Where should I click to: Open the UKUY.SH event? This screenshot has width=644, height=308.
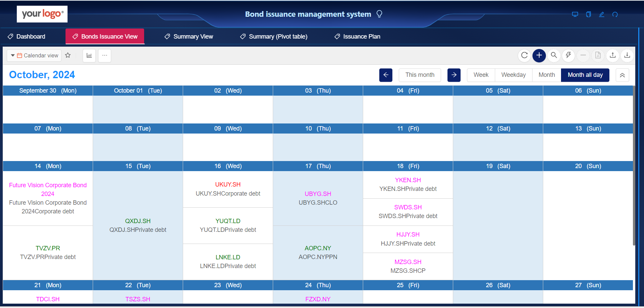(x=228, y=189)
